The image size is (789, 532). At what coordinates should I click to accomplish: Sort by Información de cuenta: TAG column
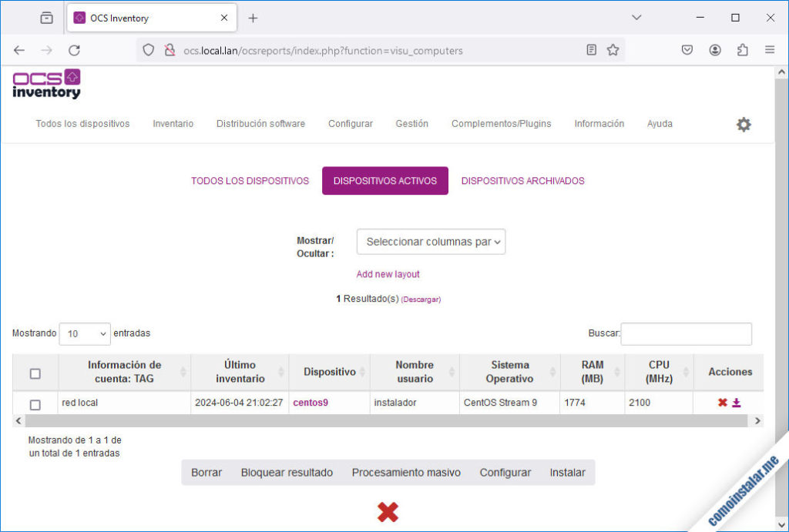click(124, 372)
